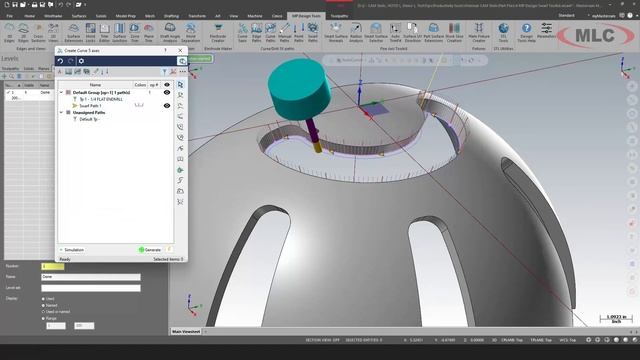Select the 'Default Tp' row
This screenshot has width=640, height=360.
[89, 119]
